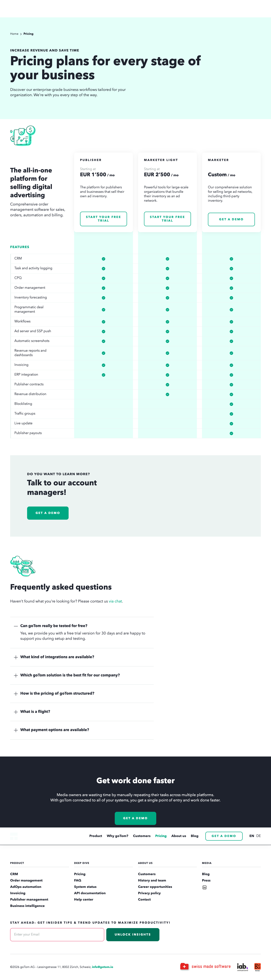The height and width of the screenshot is (980, 271).
Task: Click the Unlock Insights button
Action: pos(133,934)
